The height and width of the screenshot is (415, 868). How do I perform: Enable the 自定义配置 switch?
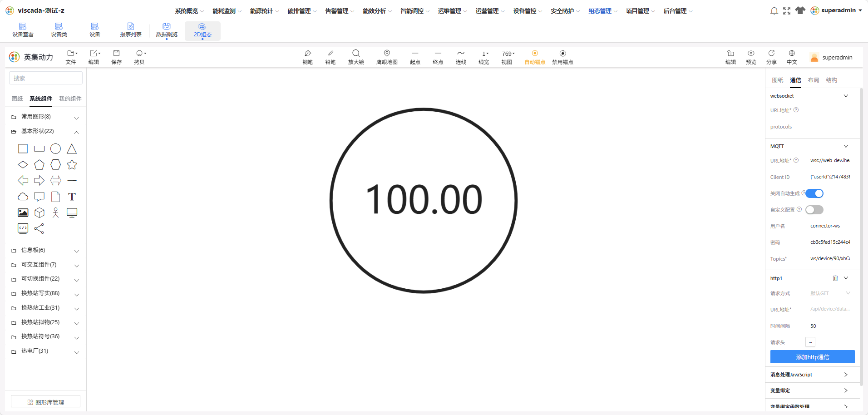pyautogui.click(x=814, y=210)
